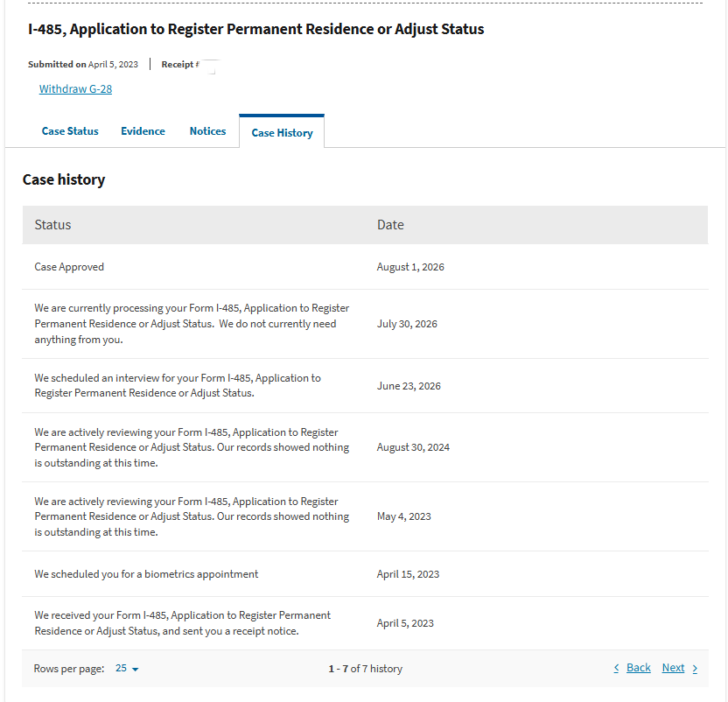Click the Status column header
This screenshot has width=728, height=702.
tap(52, 225)
